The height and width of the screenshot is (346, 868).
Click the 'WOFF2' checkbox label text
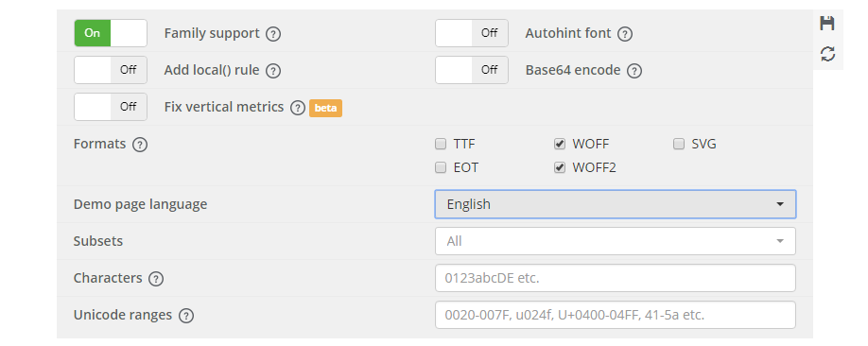click(594, 167)
